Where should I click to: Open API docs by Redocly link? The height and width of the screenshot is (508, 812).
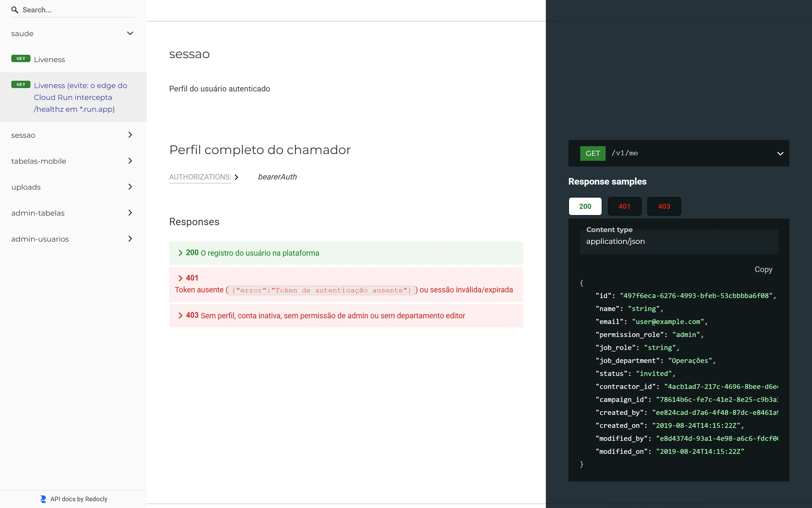pyautogui.click(x=79, y=499)
